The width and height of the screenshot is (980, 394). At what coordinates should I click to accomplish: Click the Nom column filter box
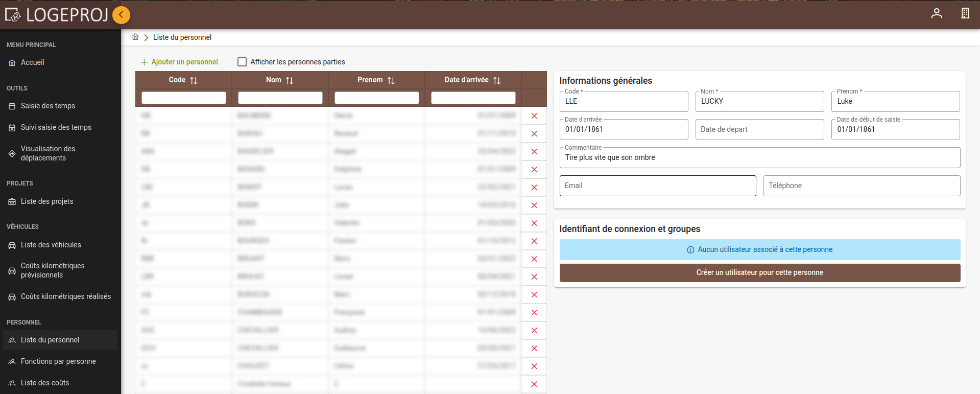280,98
